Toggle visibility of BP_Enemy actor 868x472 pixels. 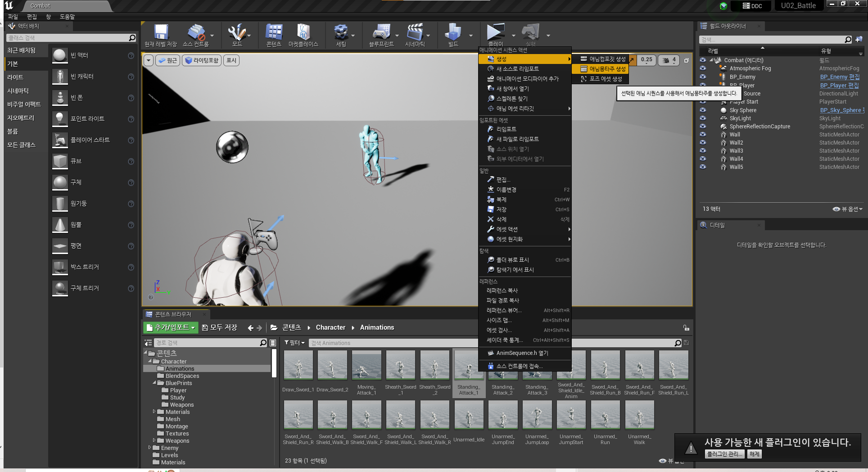(x=703, y=77)
